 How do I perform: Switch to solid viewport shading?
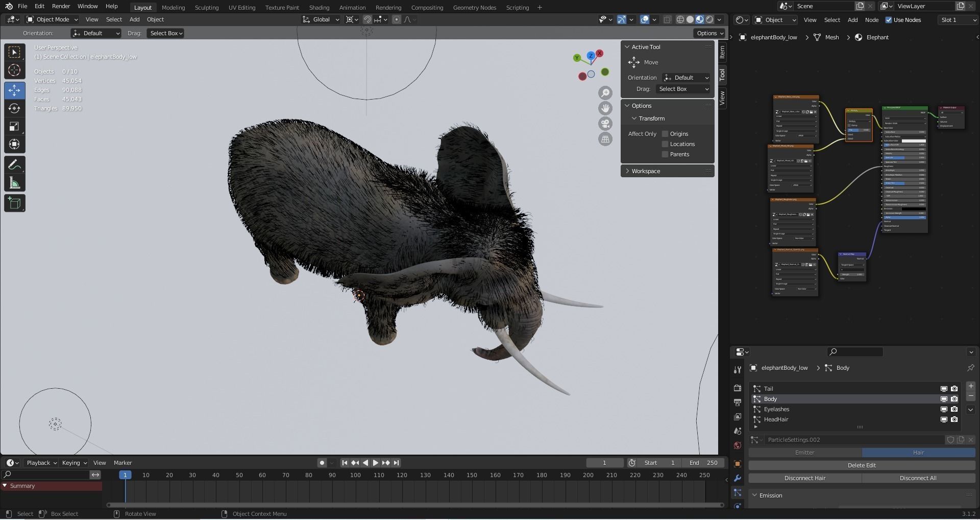[x=690, y=19]
